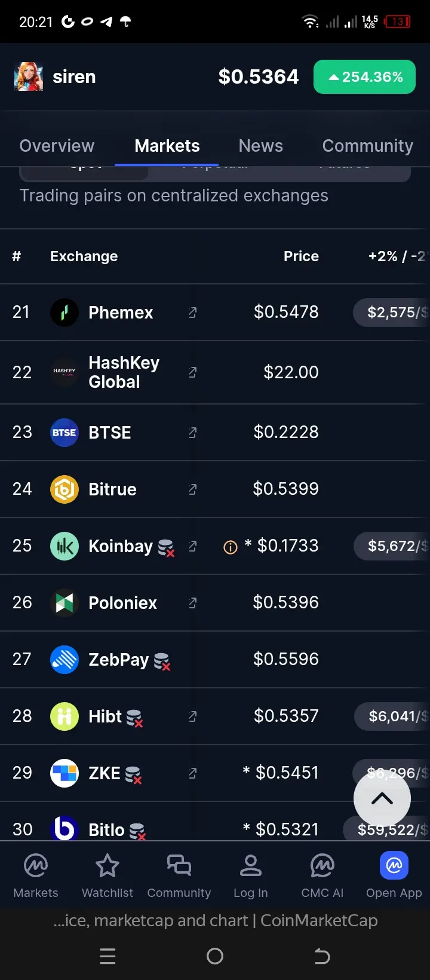Screen dimensions: 430x980
Task: Open Phemex external link icon
Action: click(x=193, y=313)
